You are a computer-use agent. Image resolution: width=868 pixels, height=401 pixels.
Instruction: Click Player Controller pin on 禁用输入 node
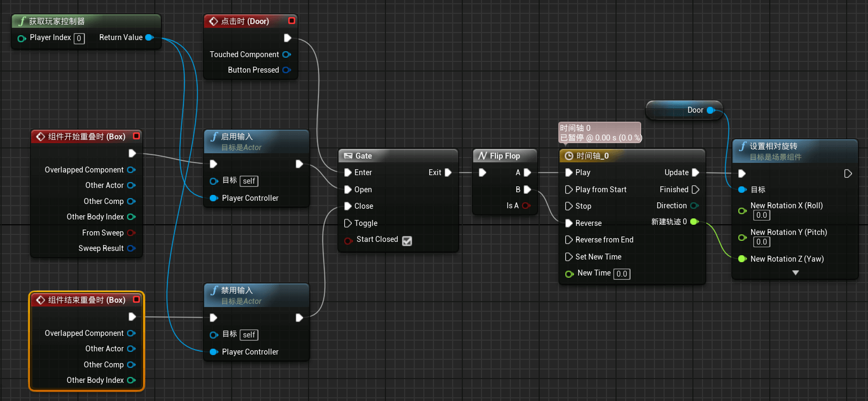point(214,352)
